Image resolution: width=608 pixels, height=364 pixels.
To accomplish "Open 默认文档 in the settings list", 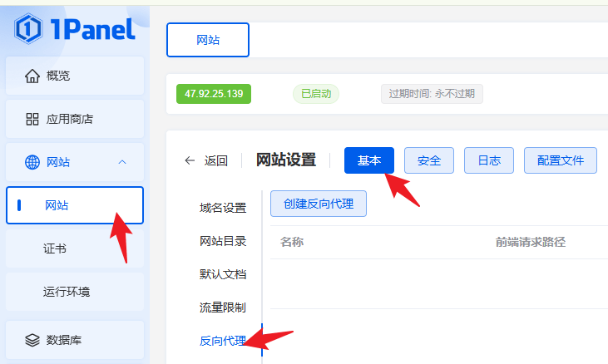I will pos(223,274).
